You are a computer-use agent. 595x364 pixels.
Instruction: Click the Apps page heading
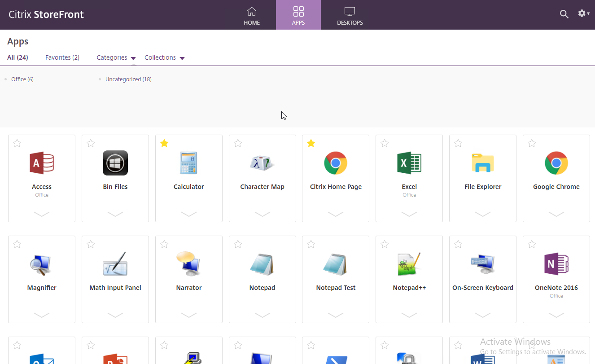click(x=18, y=41)
